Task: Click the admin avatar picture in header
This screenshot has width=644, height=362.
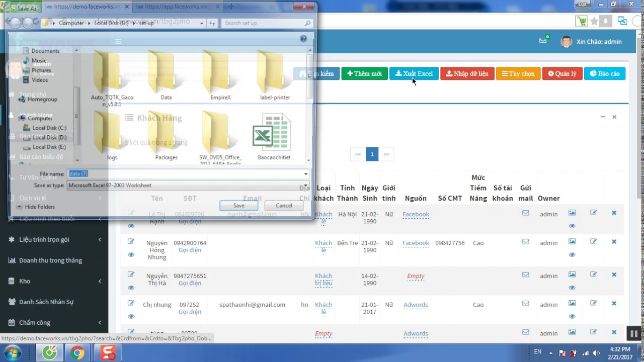Action: 567,42
